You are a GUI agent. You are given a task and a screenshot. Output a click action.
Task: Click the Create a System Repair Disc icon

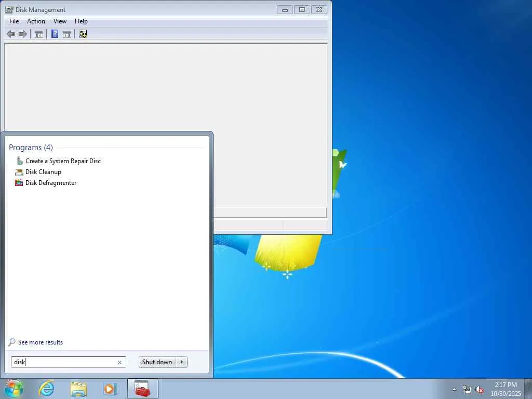pos(19,161)
